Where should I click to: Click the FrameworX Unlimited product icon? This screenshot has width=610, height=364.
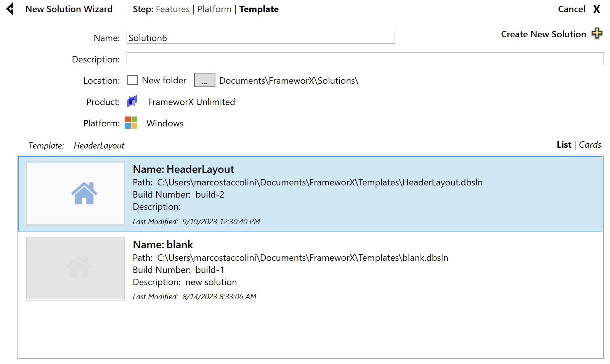tap(132, 102)
